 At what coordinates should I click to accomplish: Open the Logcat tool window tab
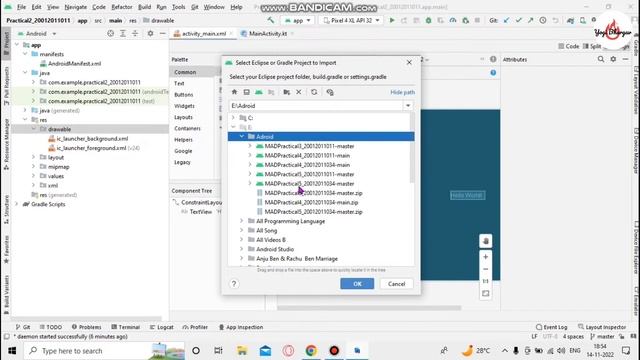(162, 327)
